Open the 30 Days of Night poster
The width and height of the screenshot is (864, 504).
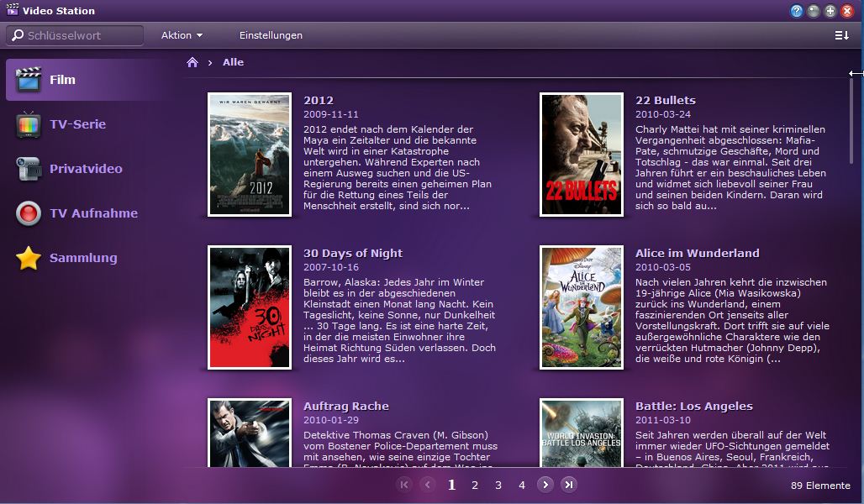[x=250, y=307]
